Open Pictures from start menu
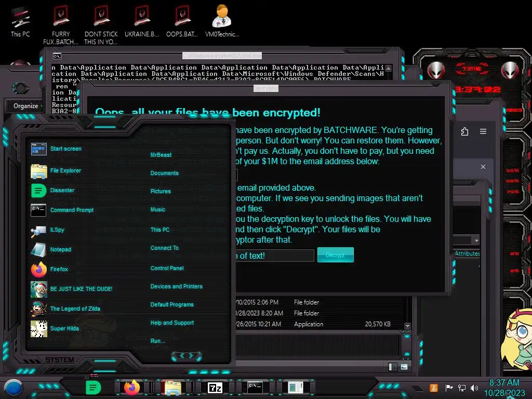Image resolution: width=532 pixels, height=399 pixels. coord(161,191)
